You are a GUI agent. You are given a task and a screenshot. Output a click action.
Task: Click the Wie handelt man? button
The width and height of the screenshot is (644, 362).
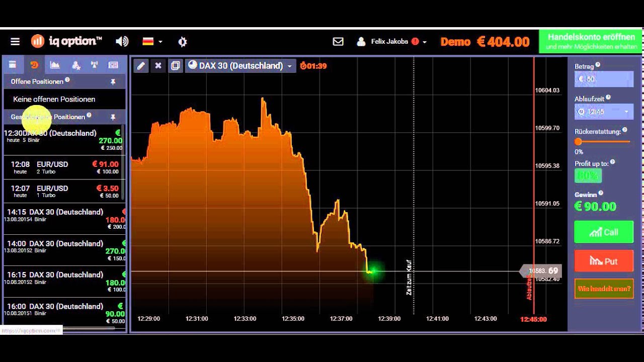coord(604,289)
